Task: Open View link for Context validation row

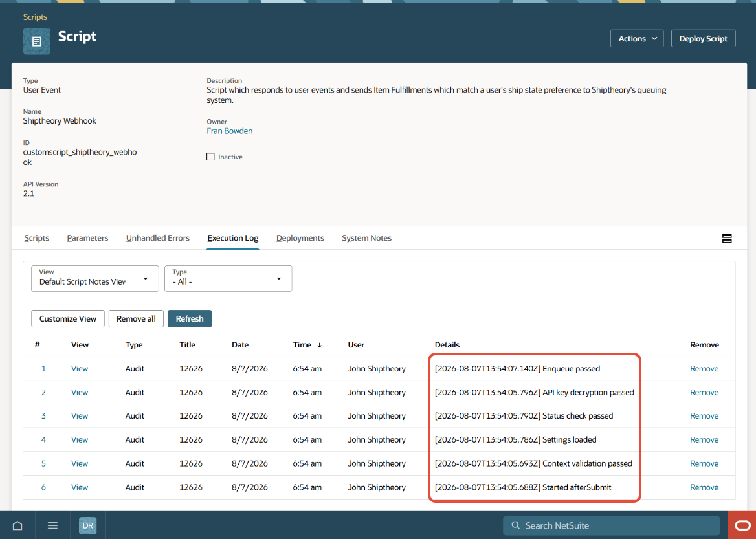Action: pyautogui.click(x=80, y=463)
